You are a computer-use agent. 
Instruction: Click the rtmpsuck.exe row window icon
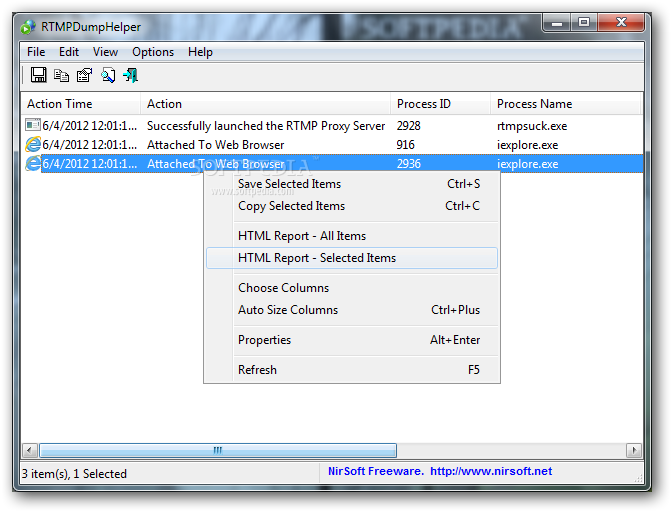coord(33,125)
